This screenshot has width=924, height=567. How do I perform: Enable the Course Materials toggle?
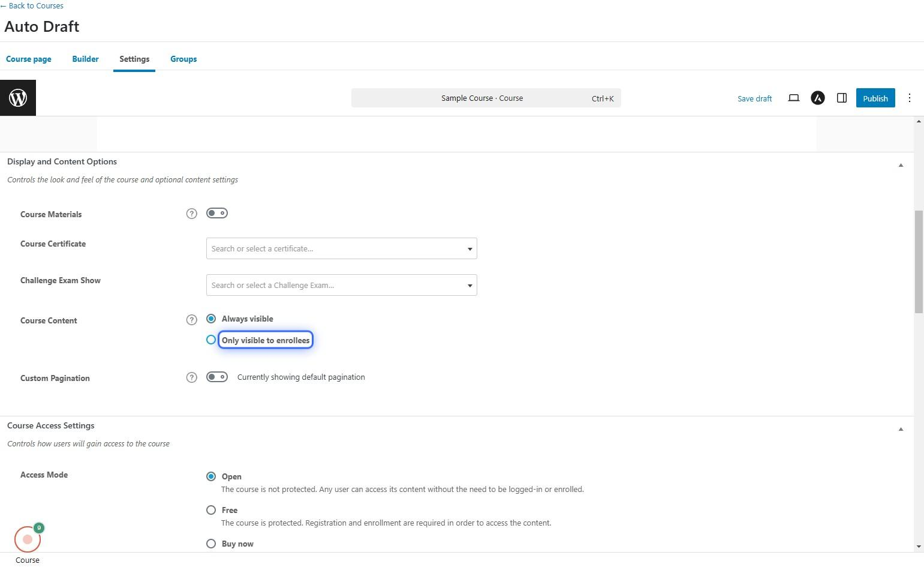216,214
